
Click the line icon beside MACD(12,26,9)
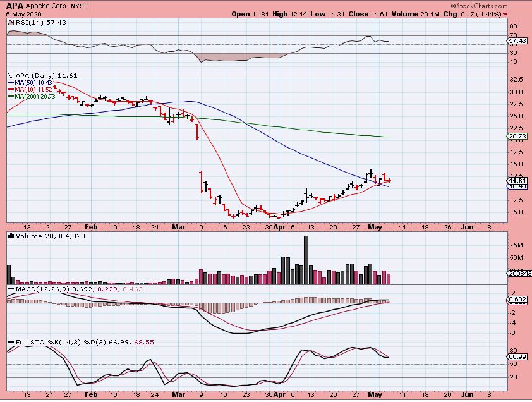point(11,289)
